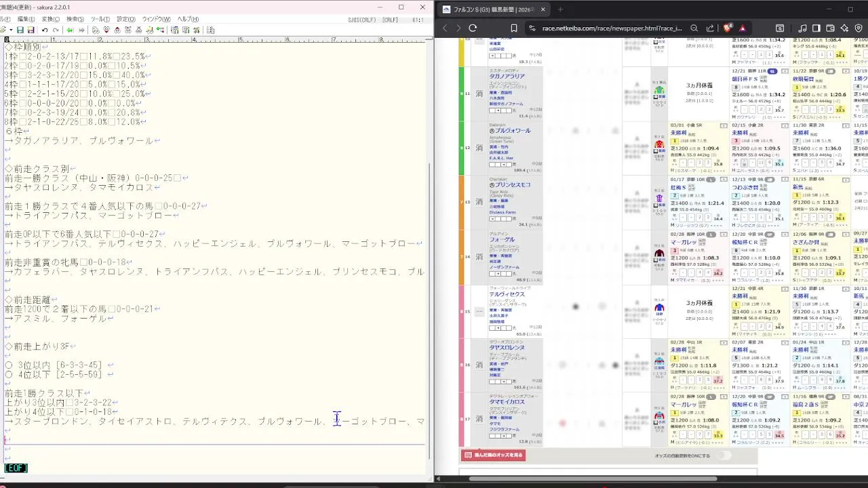The image size is (868, 488).
Task: Open the ヘルプ(H) menu
Action: pyautogui.click(x=188, y=19)
